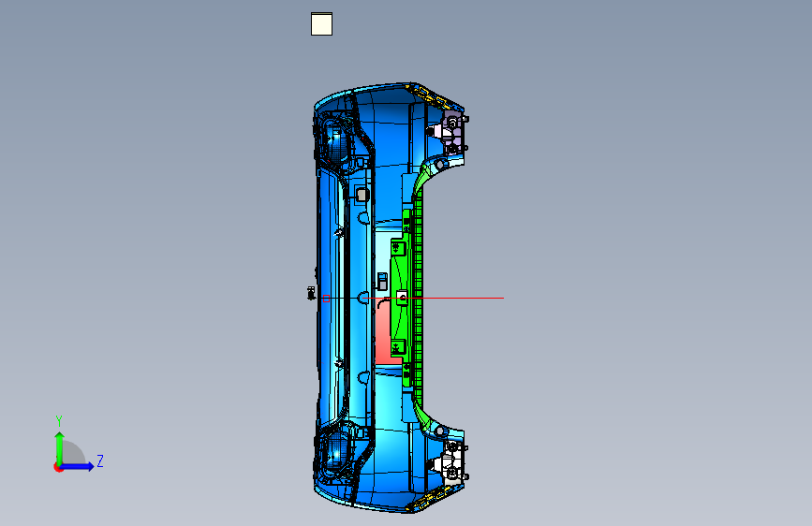Select the lower white mounting bracket
Image resolution: width=812 pixels, height=526 pixels.
pyautogui.click(x=451, y=461)
